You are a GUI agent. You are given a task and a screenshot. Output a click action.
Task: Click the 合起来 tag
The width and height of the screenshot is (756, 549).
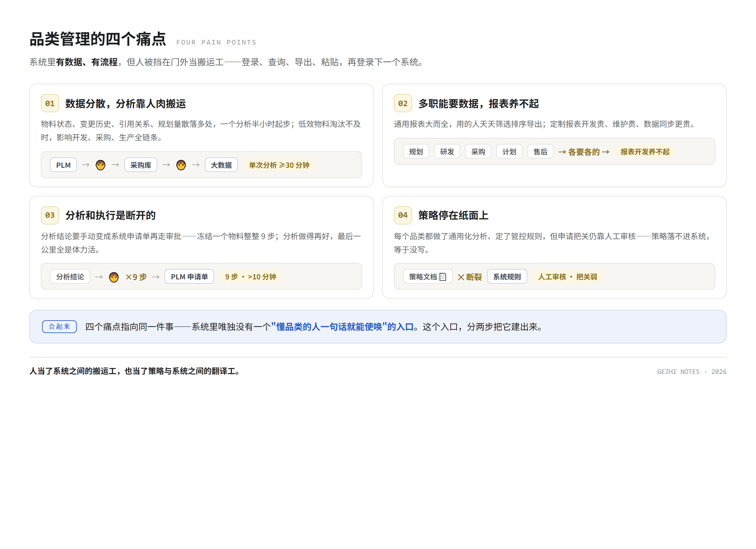coord(59,327)
